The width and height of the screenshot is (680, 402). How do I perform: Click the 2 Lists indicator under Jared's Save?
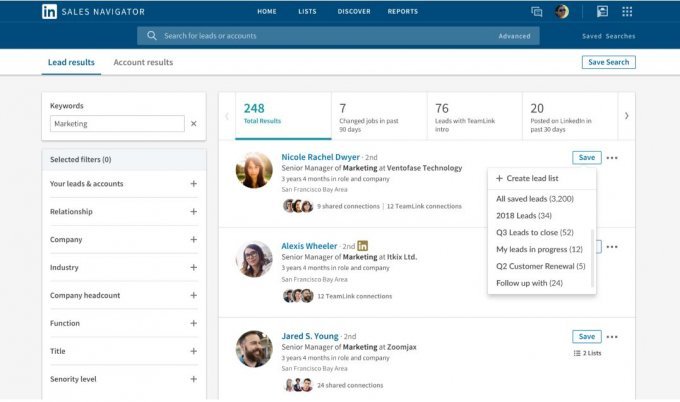click(588, 353)
